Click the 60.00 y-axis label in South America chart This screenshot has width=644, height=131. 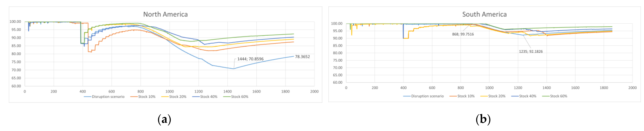click(338, 82)
